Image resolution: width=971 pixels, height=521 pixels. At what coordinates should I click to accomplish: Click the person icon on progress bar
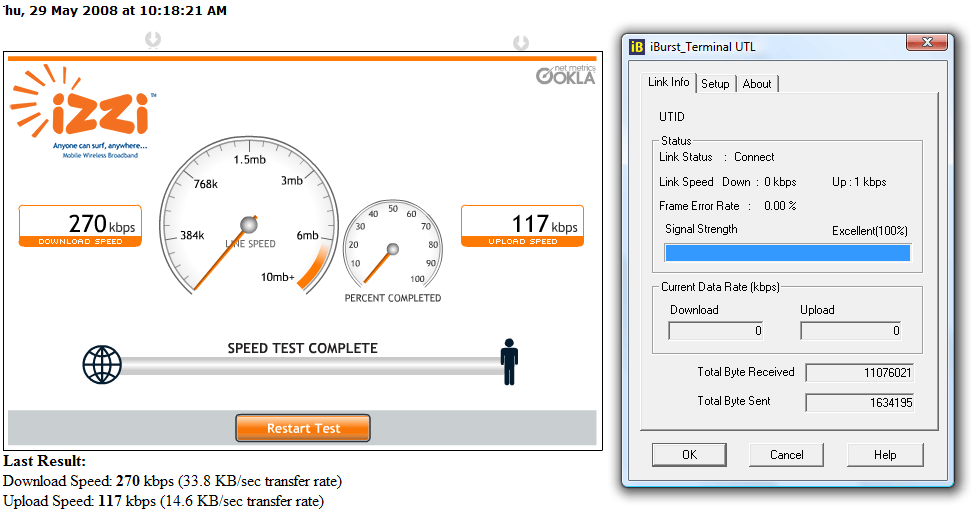click(509, 362)
